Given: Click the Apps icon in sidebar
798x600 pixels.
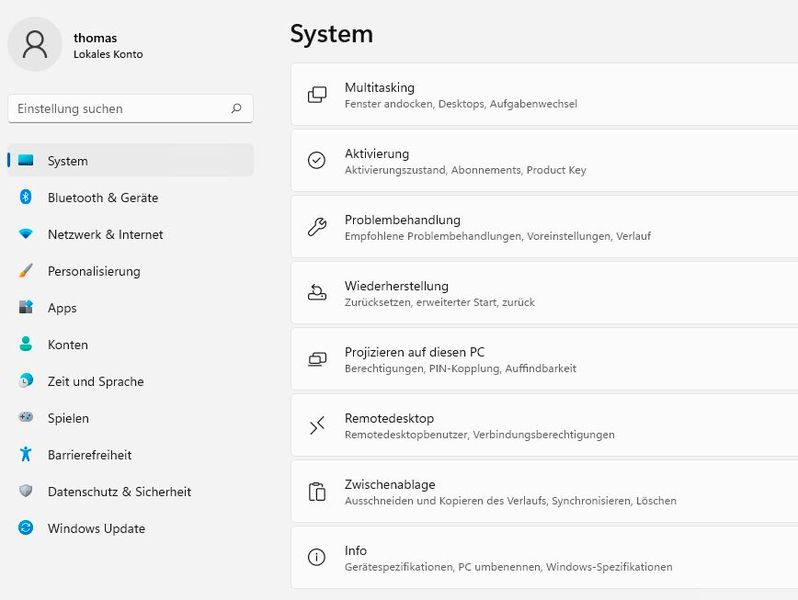Looking at the screenshot, I should point(25,307).
